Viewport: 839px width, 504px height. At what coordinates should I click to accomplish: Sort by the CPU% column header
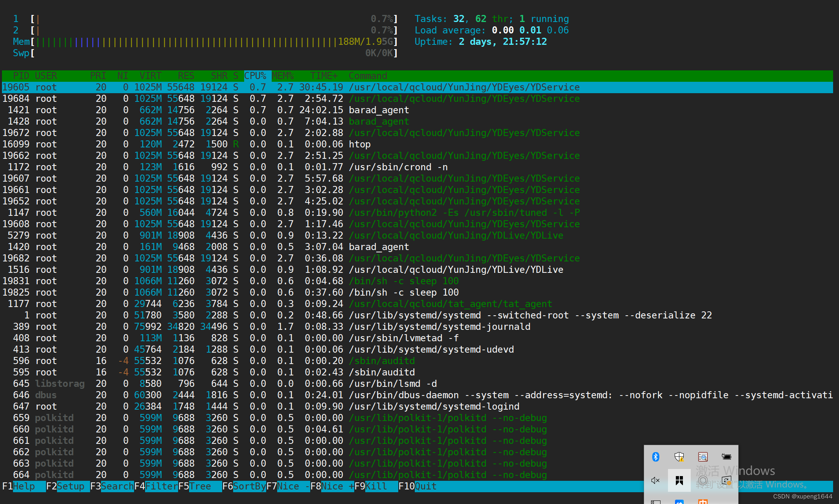[x=255, y=75]
